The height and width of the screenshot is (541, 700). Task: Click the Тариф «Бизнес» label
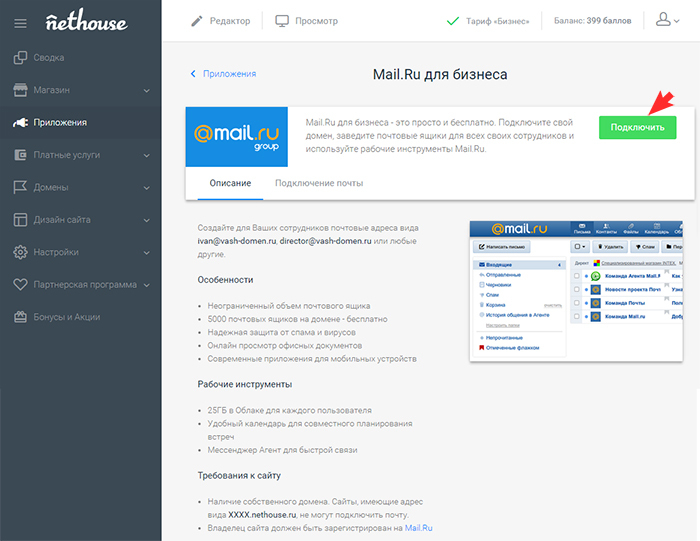497,21
